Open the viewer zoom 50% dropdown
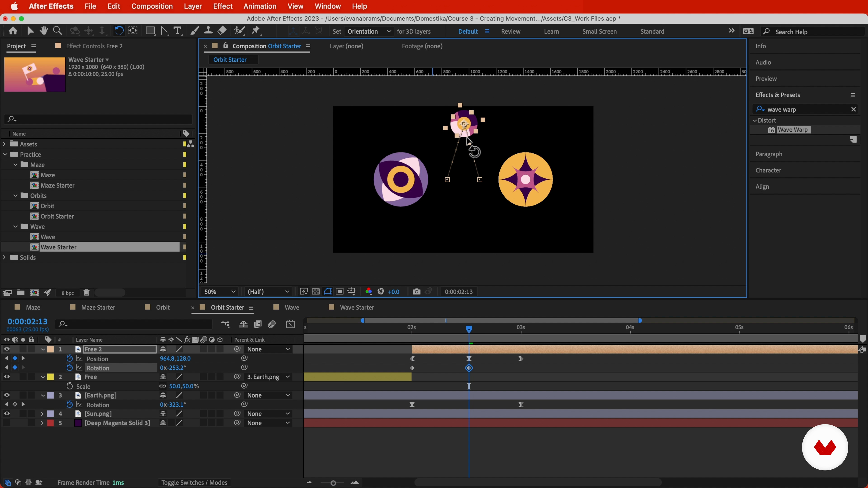 pyautogui.click(x=220, y=292)
